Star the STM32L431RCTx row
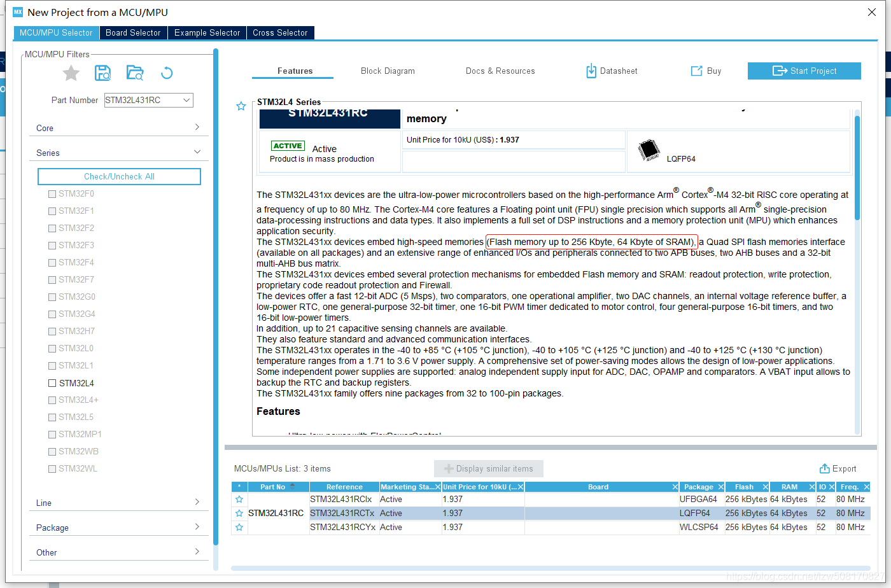891x588 pixels. (x=239, y=514)
